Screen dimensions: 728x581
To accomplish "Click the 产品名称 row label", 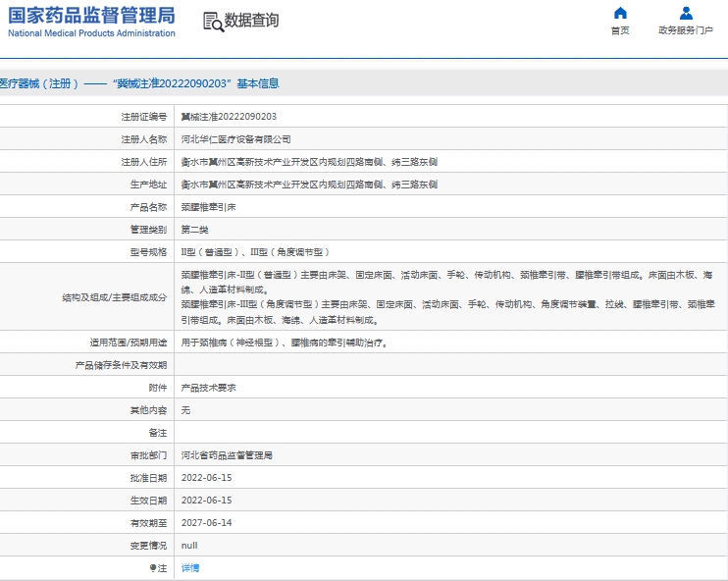I will [x=148, y=207].
